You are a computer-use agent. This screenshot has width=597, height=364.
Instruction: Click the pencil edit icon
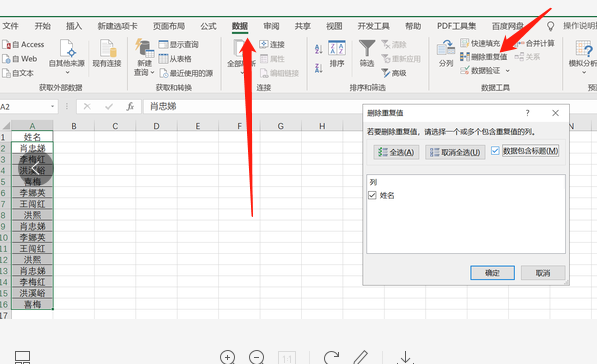(x=360, y=358)
